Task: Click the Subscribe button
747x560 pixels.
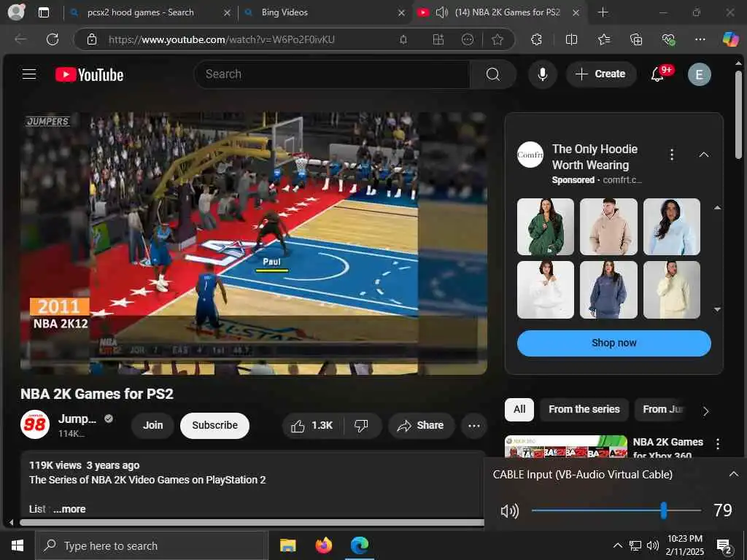Action: 214,425
